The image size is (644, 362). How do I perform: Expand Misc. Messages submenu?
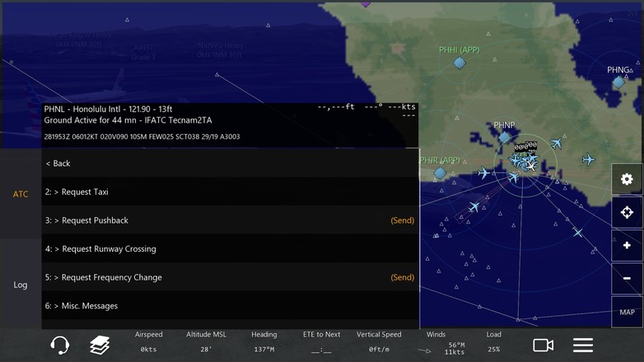coord(230,306)
